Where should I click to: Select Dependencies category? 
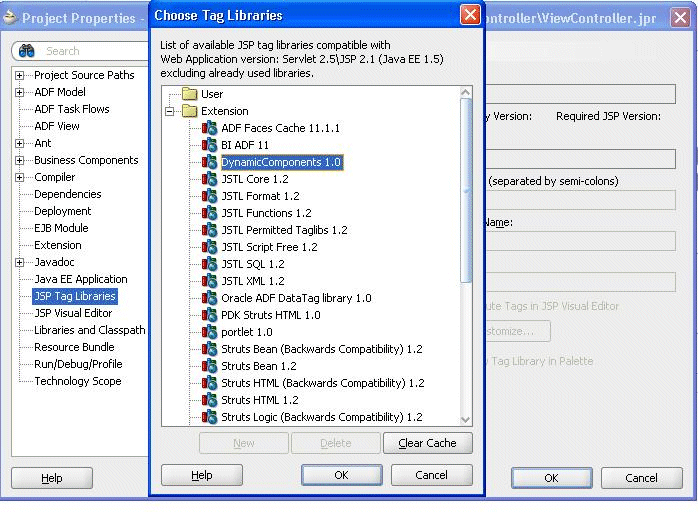click(68, 194)
